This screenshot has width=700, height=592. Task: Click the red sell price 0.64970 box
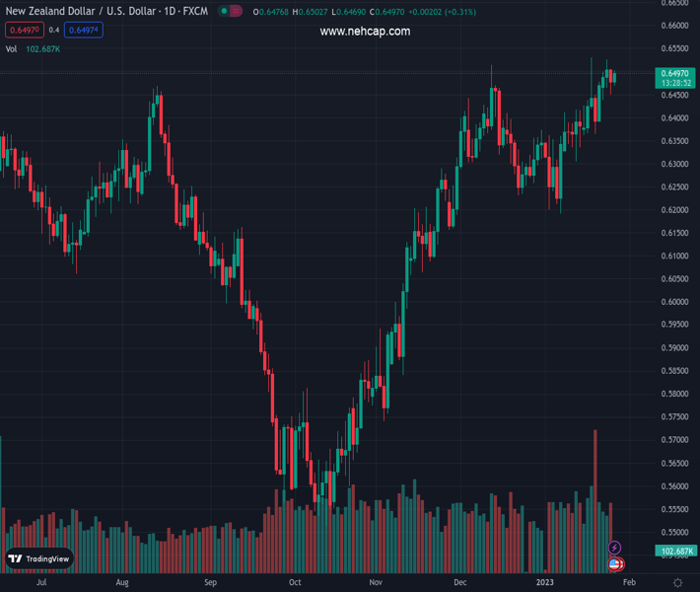point(22,31)
